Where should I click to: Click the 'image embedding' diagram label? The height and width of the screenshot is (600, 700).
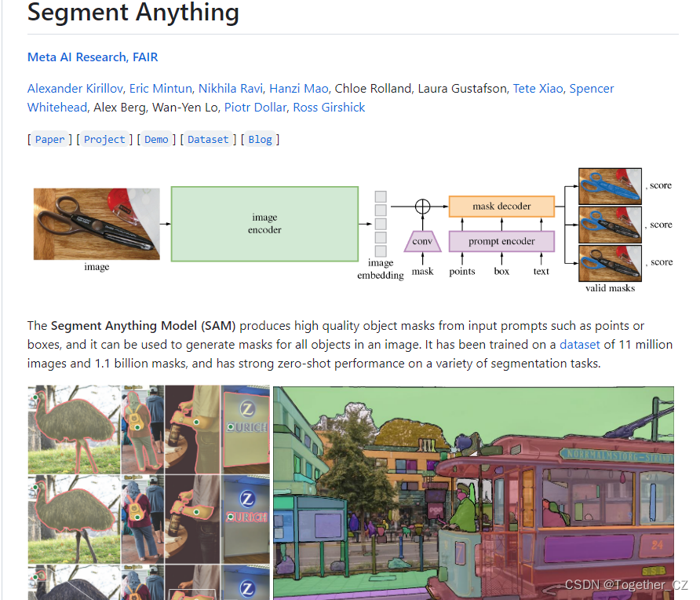[381, 269]
